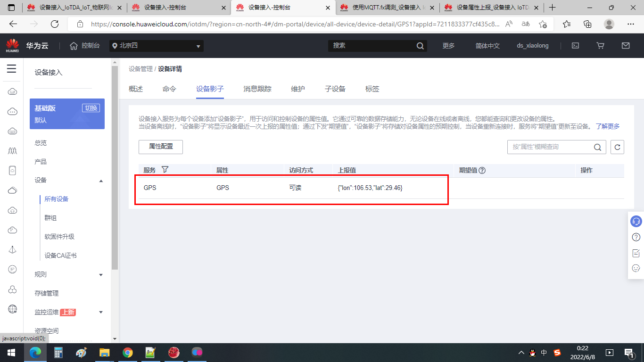Viewport: 644px width, 362px height.
Task: Show hidden system tray icons
Action: (521, 353)
